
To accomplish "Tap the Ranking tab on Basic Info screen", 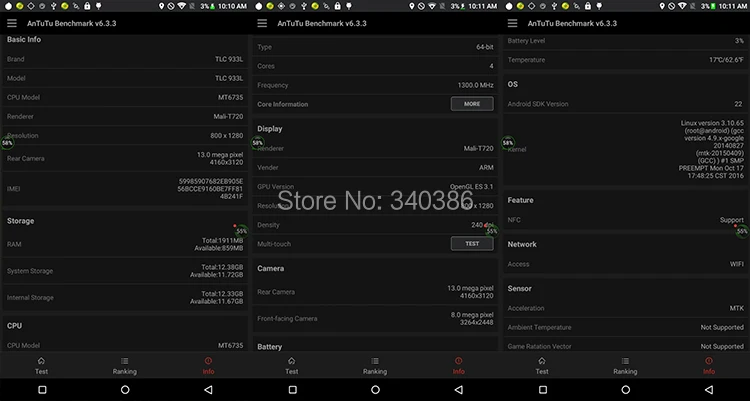I will 124,366.
